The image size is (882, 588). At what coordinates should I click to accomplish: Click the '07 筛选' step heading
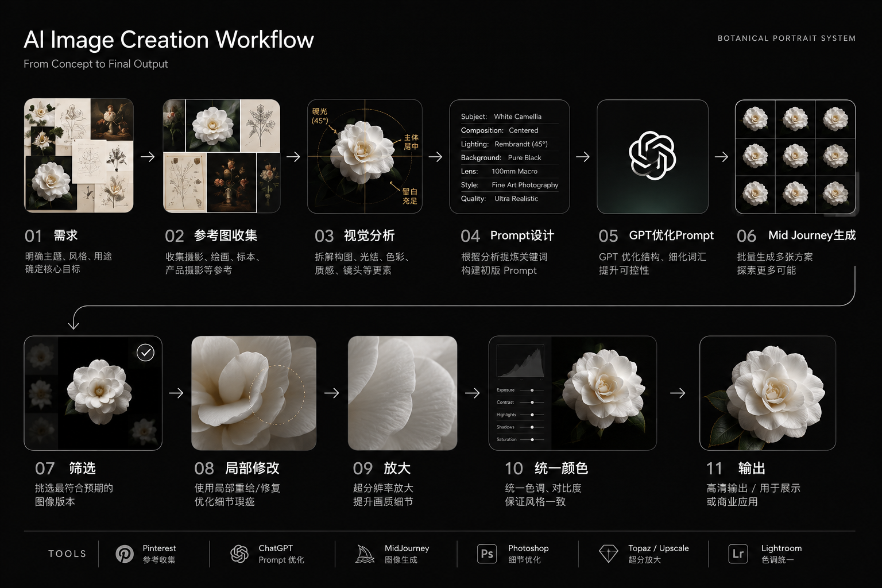65,469
